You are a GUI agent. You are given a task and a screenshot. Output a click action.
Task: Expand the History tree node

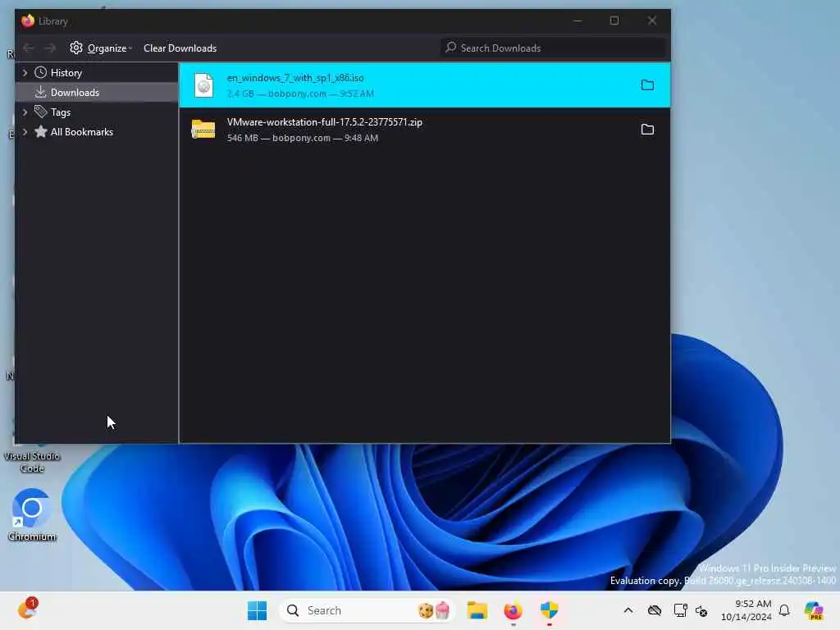click(x=25, y=72)
